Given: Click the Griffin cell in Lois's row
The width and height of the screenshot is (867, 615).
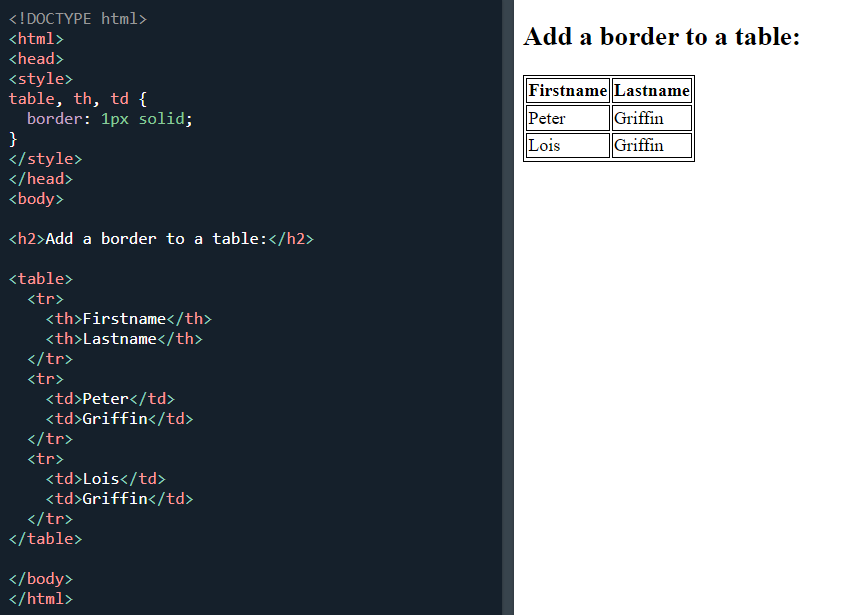Looking at the screenshot, I should tap(651, 144).
